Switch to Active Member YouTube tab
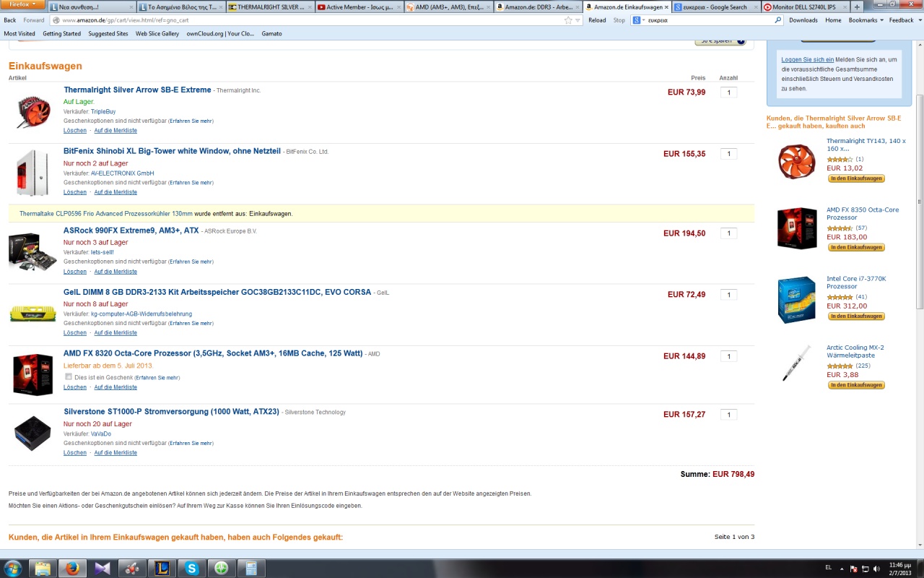924x578 pixels. click(x=359, y=7)
